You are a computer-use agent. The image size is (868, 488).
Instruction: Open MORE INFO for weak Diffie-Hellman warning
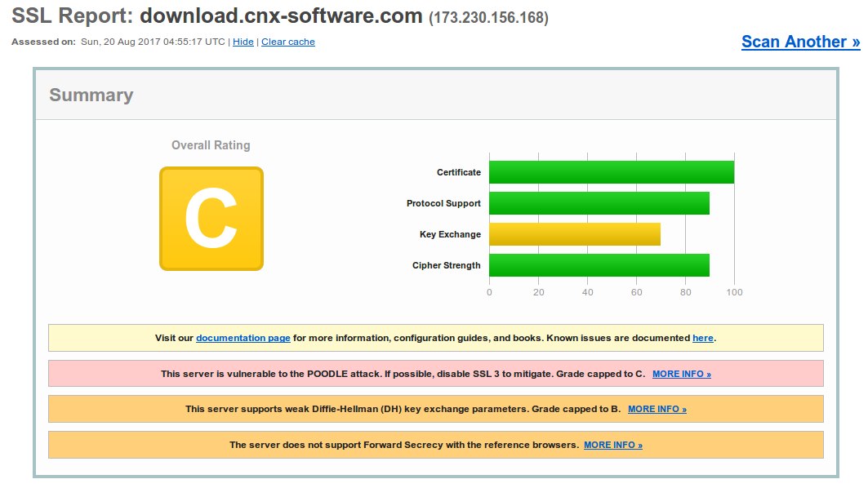click(x=657, y=410)
